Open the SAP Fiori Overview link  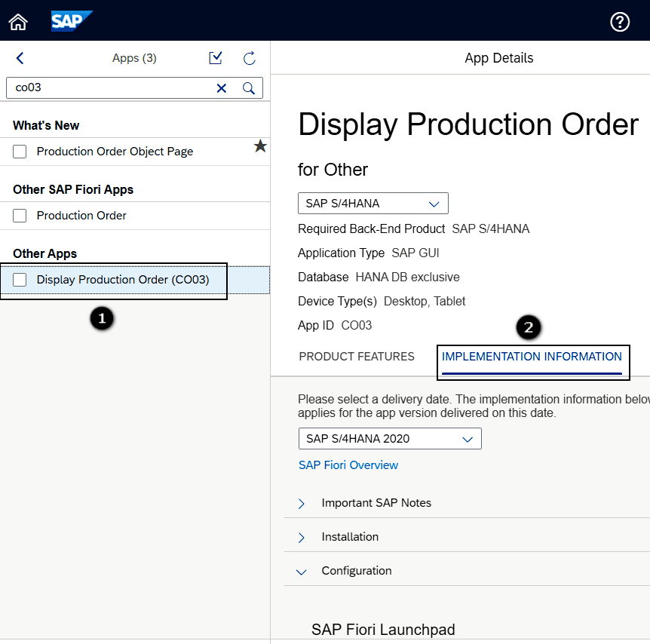pos(348,465)
